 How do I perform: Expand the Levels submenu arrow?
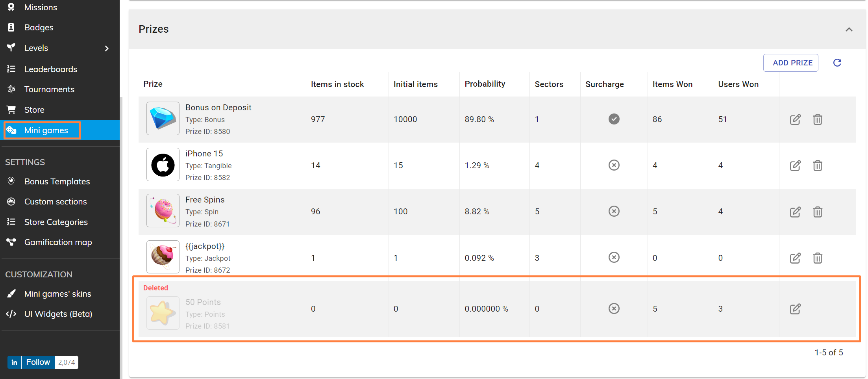(x=107, y=48)
